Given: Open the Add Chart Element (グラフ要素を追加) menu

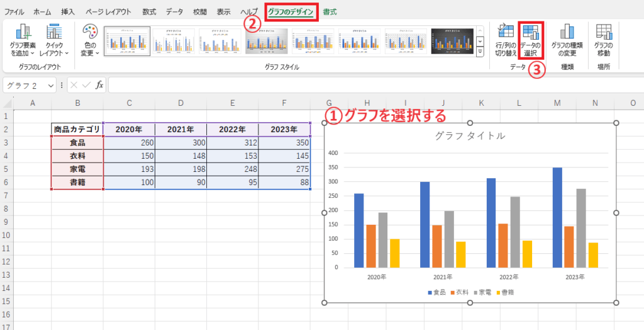Looking at the screenshot, I should click(22, 40).
